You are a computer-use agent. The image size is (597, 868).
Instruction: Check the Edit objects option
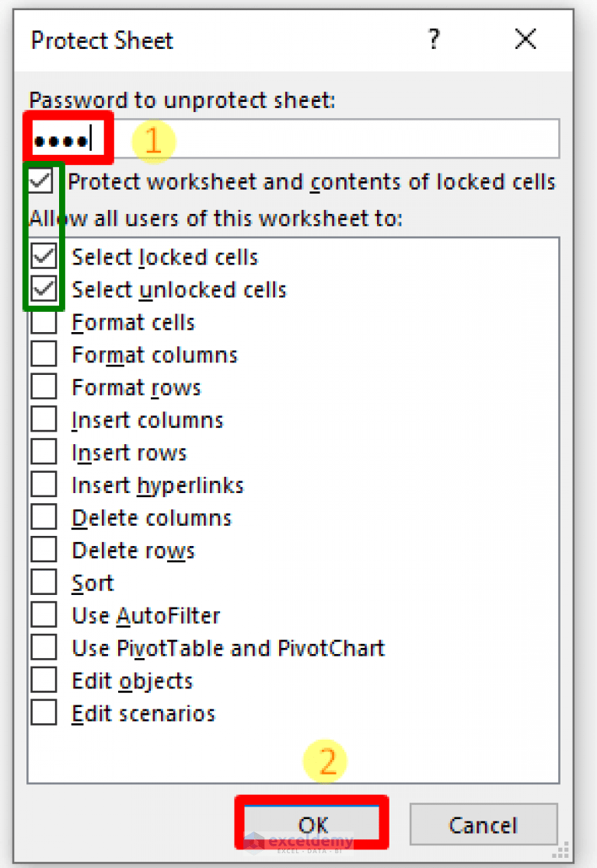(45, 680)
